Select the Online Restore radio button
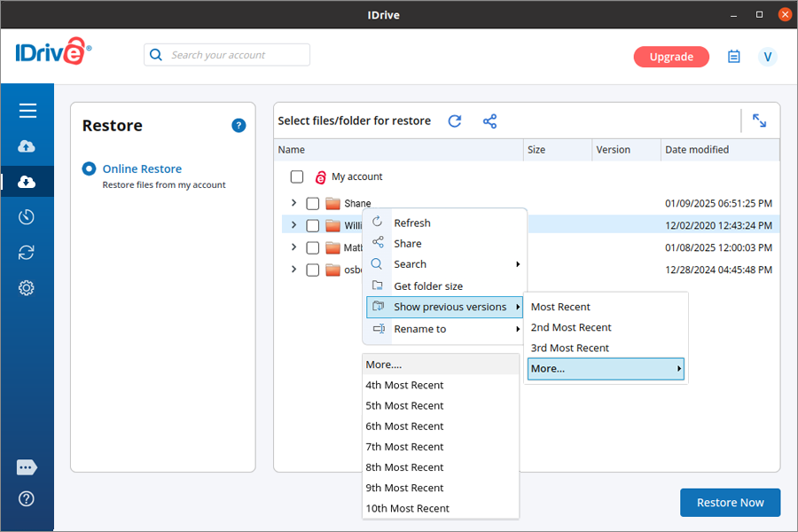Screen dimensions: 798x532 point(89,169)
